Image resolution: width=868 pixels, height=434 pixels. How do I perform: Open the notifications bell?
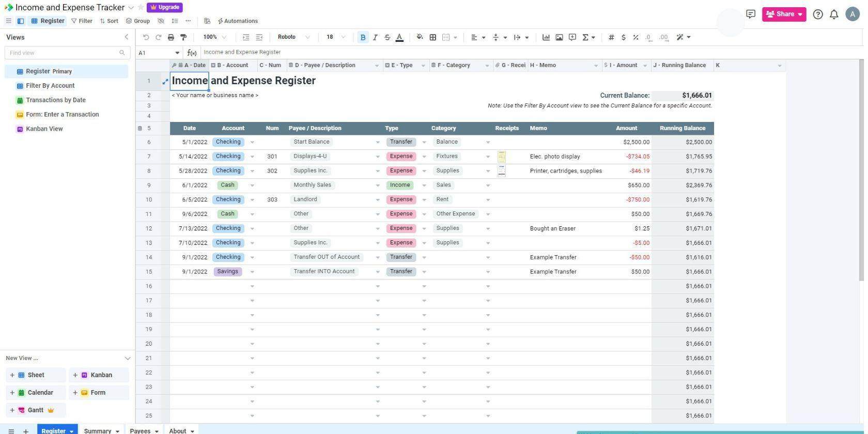pos(834,14)
